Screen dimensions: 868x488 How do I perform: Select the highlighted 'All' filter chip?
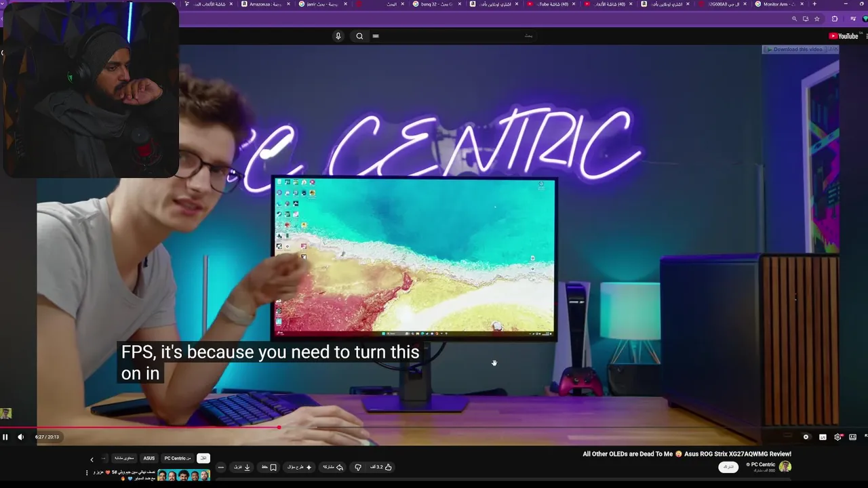pyautogui.click(x=203, y=458)
